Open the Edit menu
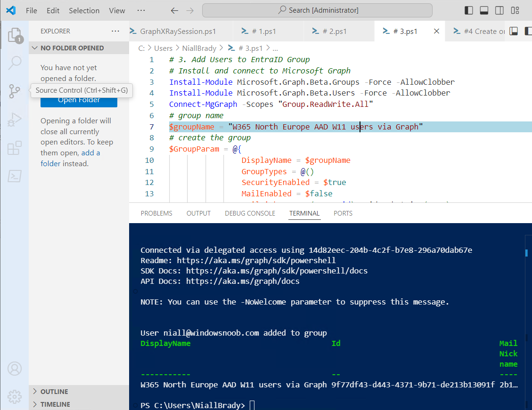The image size is (532, 410). tap(53, 10)
